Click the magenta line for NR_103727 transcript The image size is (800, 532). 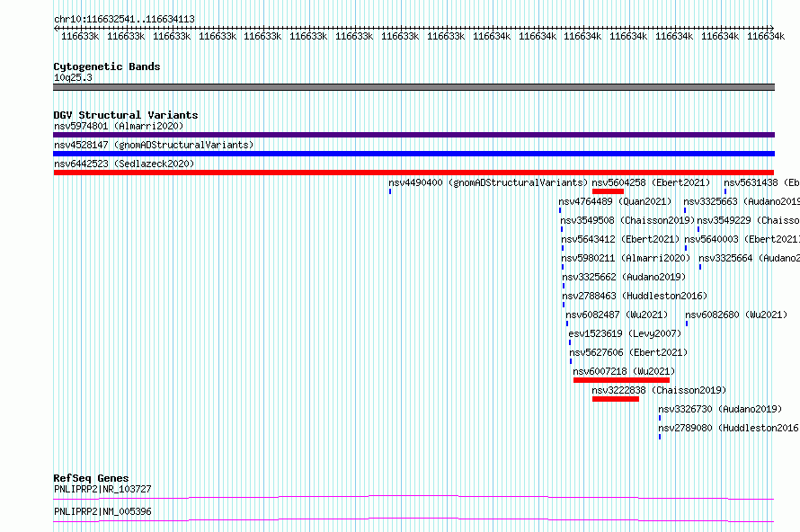coord(413,497)
